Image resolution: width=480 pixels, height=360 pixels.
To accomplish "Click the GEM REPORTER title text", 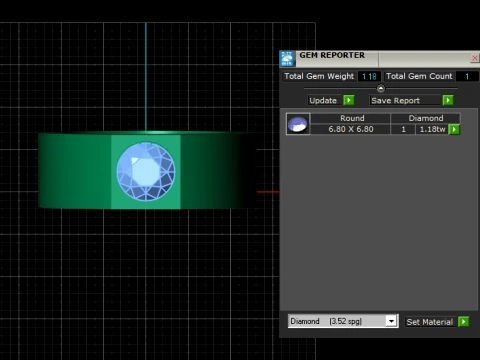I will [332, 55].
